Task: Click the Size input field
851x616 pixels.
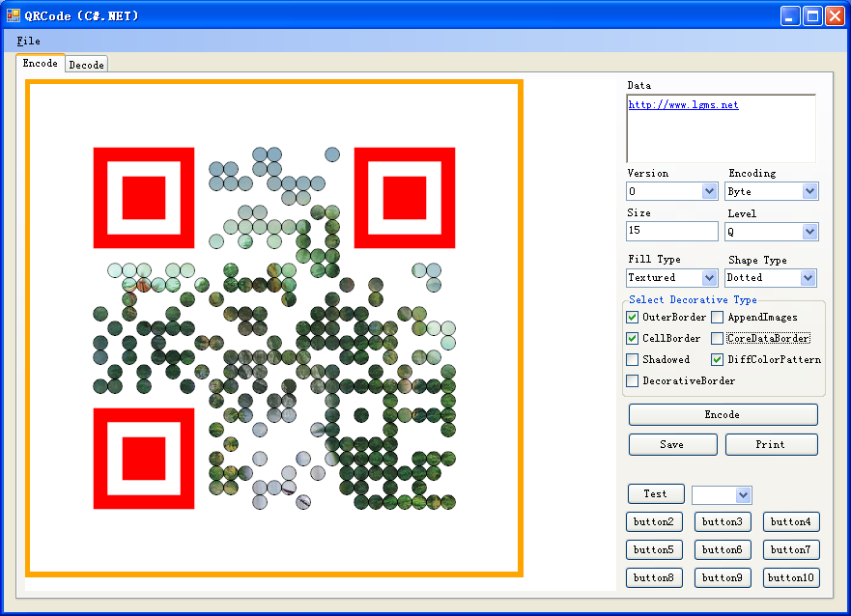Action: click(x=671, y=231)
